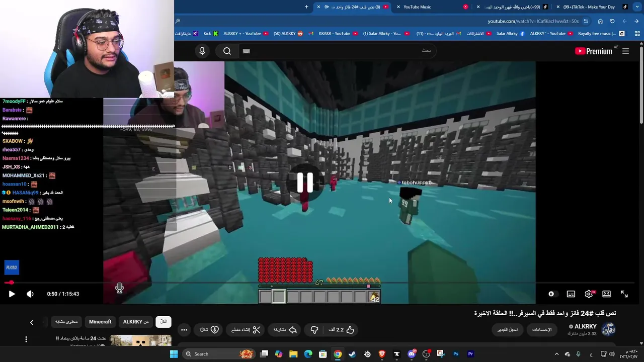Click the Share (مشاركة) button

(285, 330)
